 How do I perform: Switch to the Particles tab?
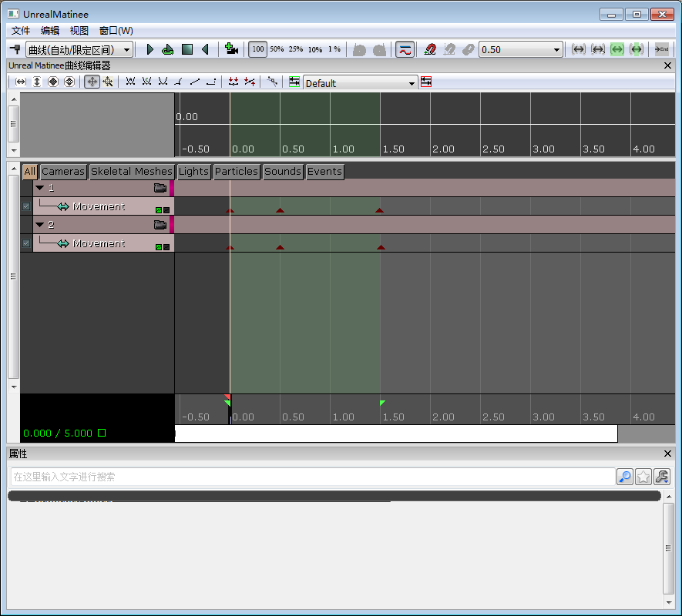point(237,171)
